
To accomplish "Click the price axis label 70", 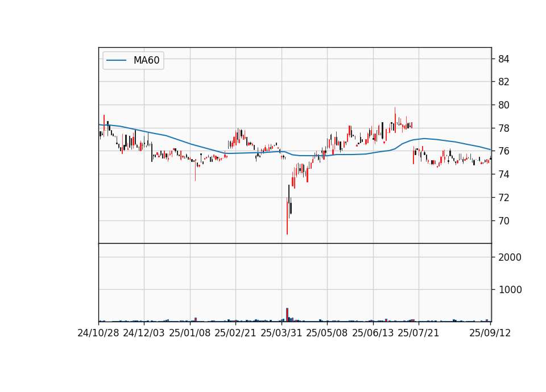I will click(503, 221).
